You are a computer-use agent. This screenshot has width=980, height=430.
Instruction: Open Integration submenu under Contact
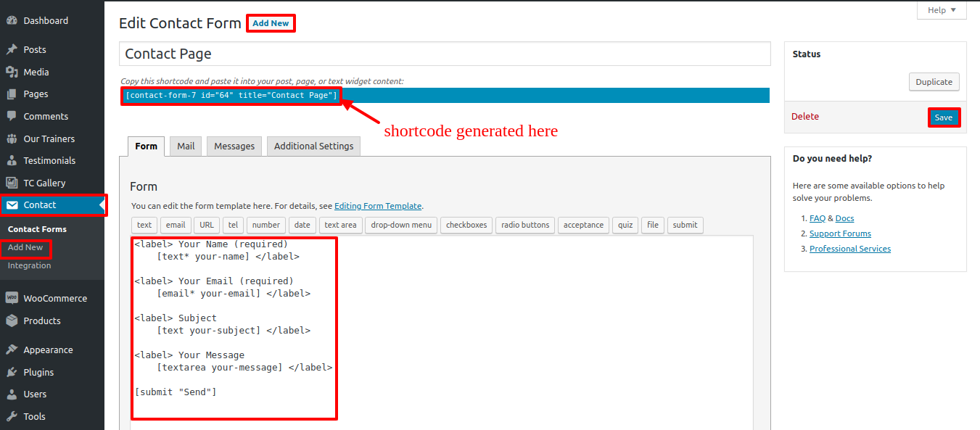(x=29, y=265)
